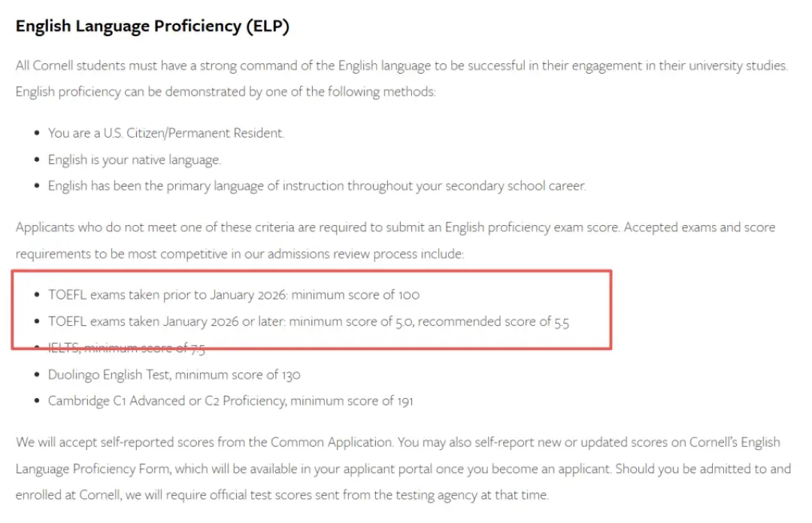Click the Duolingo minimum score "130"
Screen dimensions: 812x523
(x=291, y=375)
